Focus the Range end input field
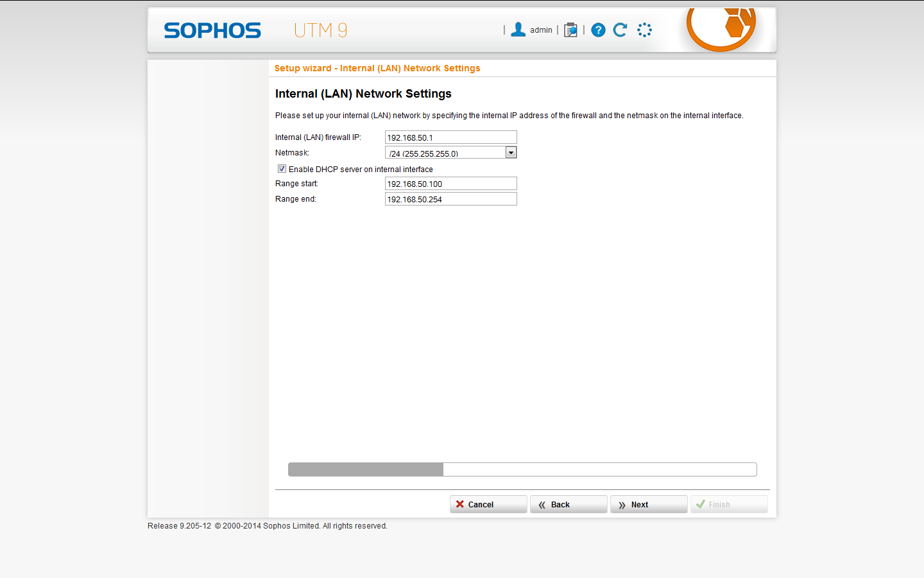The image size is (924, 578). click(450, 199)
